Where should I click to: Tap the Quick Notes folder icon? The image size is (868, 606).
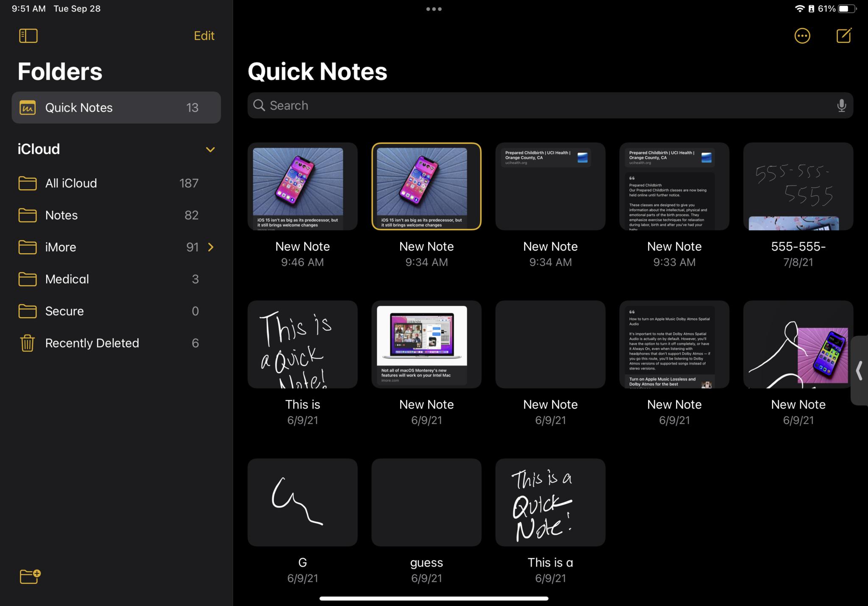(x=28, y=108)
